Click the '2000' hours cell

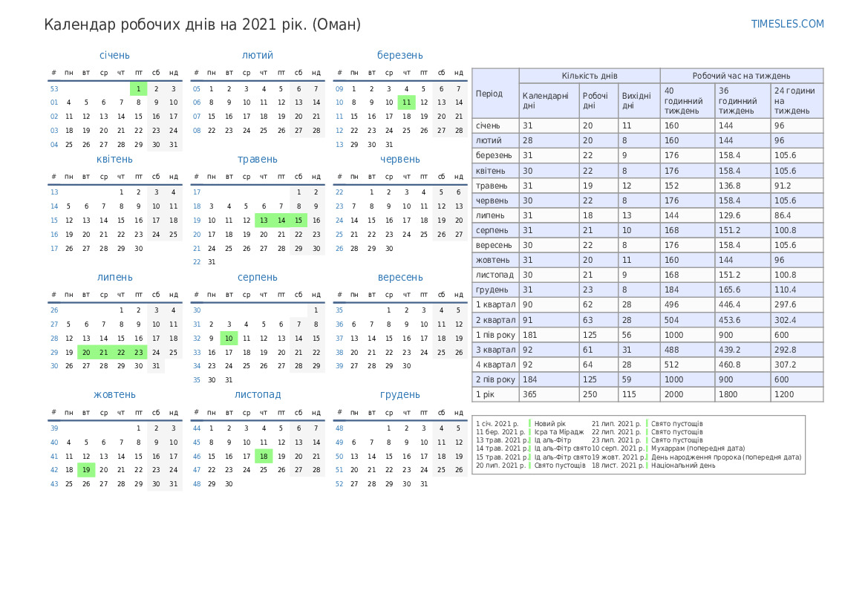pos(688,395)
